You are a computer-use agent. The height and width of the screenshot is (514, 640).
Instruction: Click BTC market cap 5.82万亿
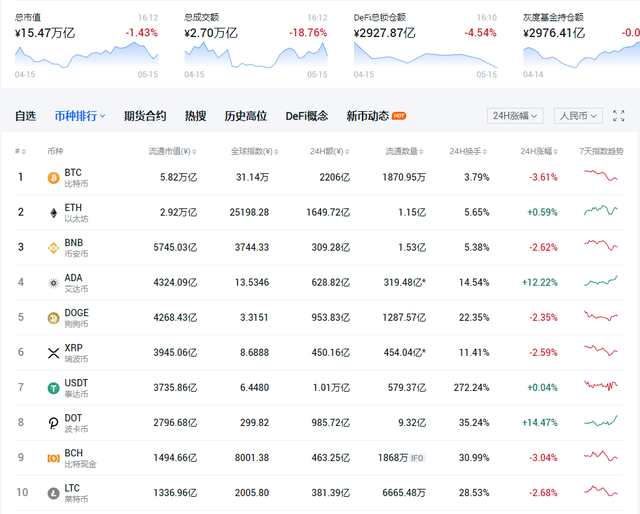pos(178,178)
